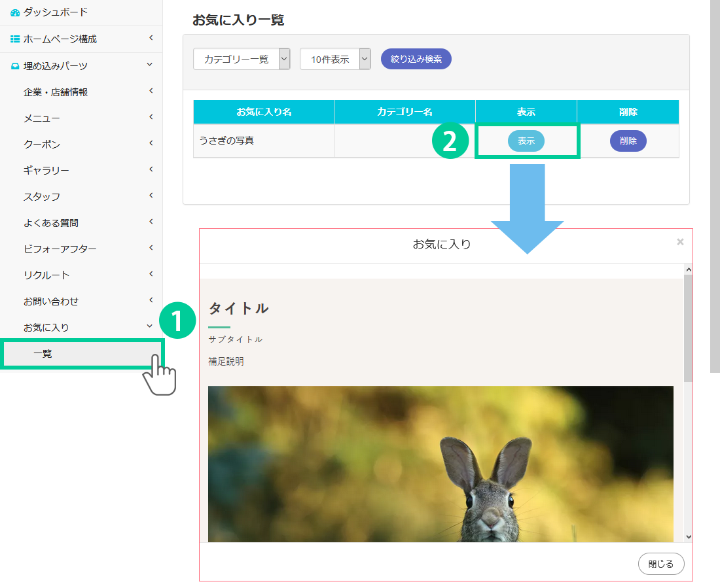This screenshot has width=720, height=588.
Task: Delete うさぎの写真 with 削除 button
Action: pos(628,141)
